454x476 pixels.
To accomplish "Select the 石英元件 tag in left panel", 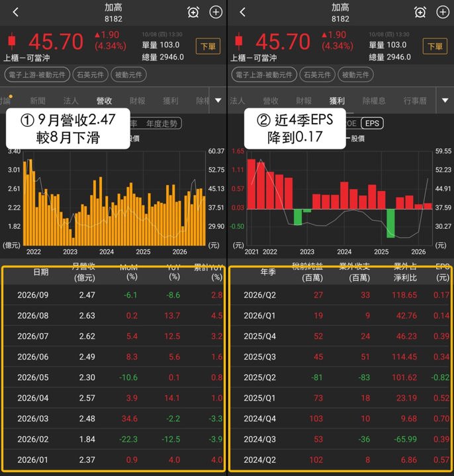I will pos(90,75).
